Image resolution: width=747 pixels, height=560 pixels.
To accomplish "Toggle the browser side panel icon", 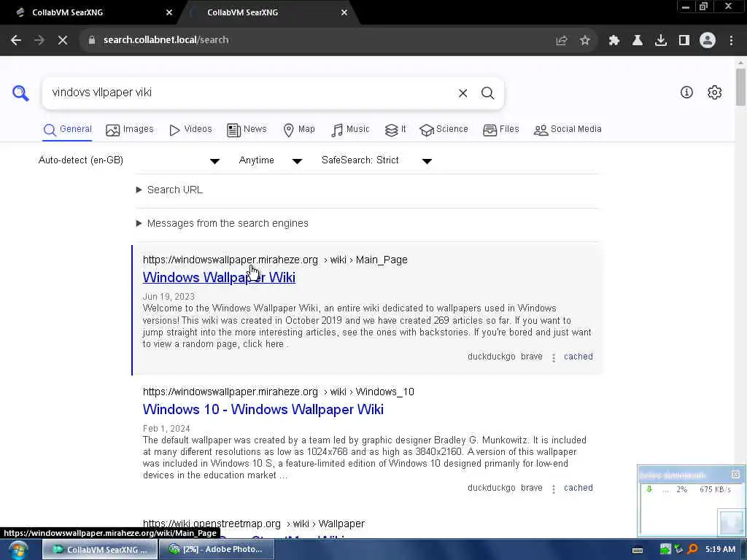I will (x=684, y=41).
